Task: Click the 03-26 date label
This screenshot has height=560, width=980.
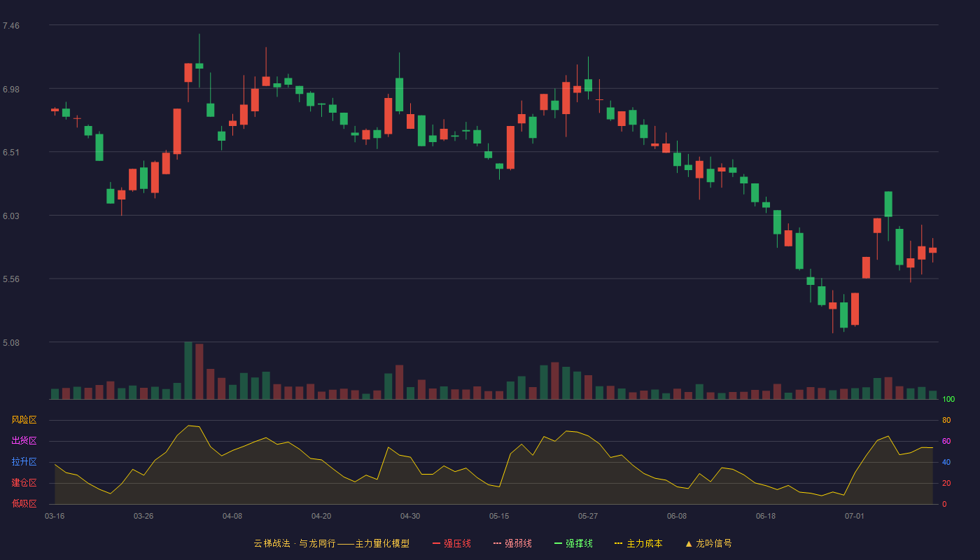Action: coord(143,516)
